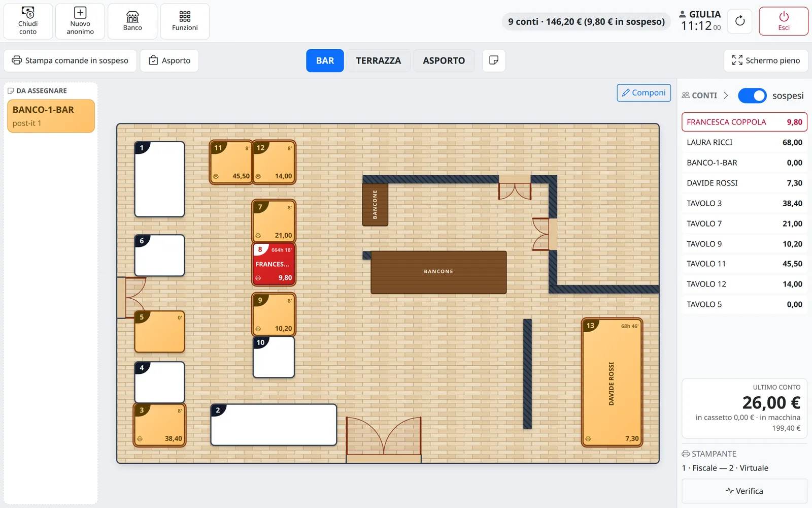Switch to the ASPORTO room tab
Viewport: 812px width, 508px height.
click(x=444, y=60)
